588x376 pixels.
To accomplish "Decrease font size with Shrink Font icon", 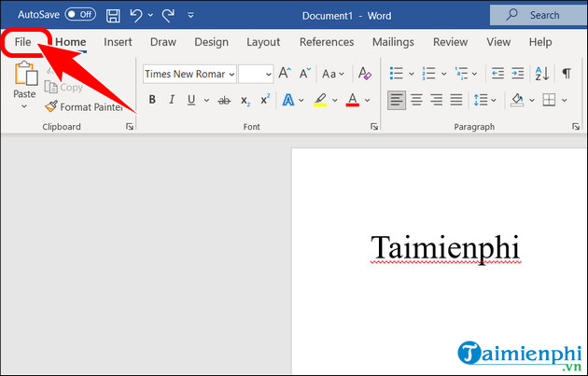I will [x=304, y=74].
